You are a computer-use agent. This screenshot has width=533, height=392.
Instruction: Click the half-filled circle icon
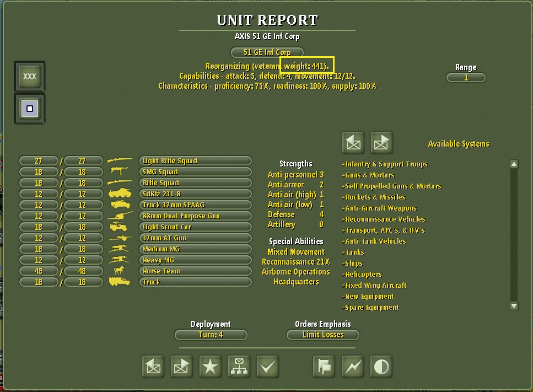click(x=381, y=367)
